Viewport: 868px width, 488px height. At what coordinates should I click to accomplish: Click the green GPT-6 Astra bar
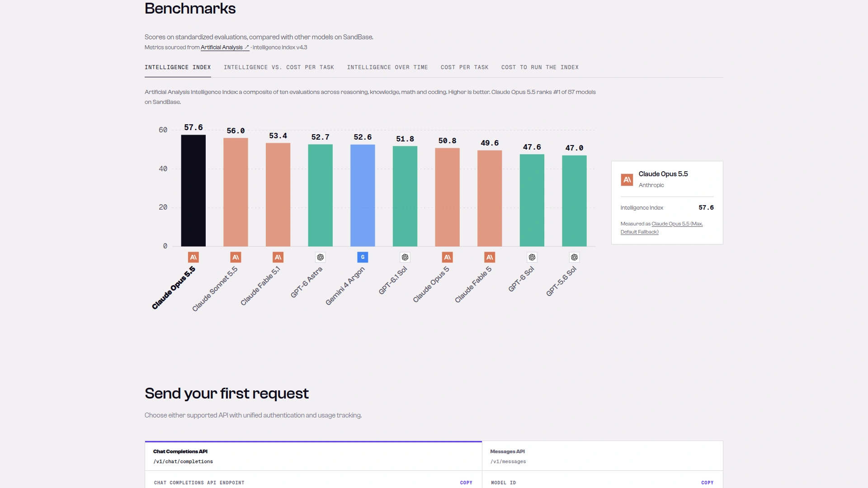320,195
